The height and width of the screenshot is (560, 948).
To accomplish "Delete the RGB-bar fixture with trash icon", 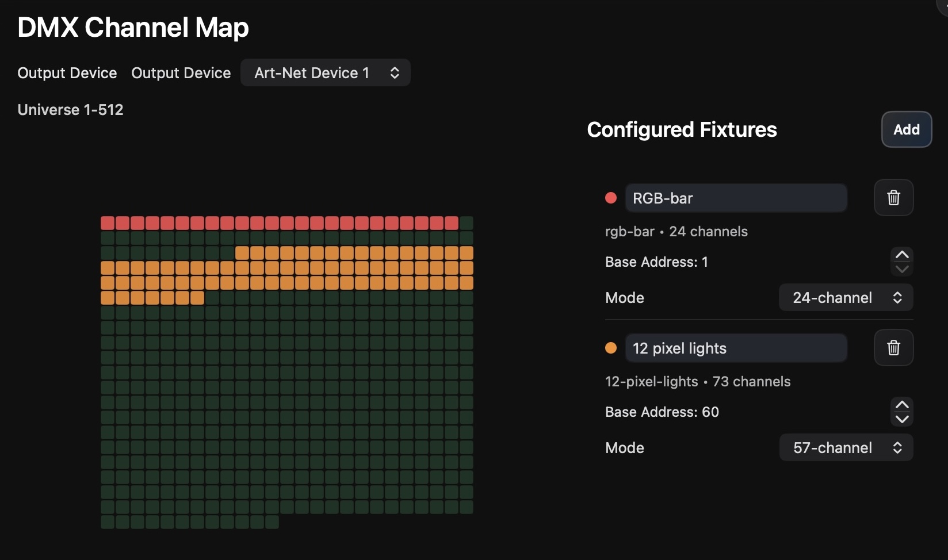I will tap(893, 198).
